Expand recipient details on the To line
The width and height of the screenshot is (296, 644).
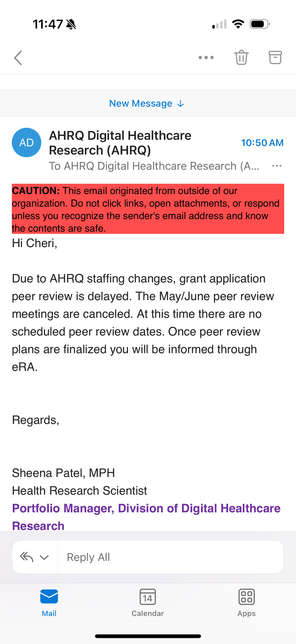(x=154, y=166)
